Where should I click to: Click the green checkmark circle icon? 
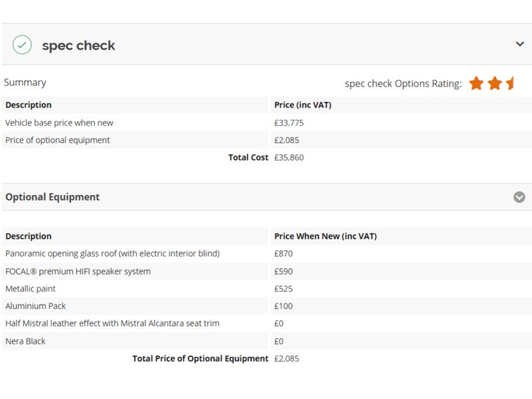click(22, 45)
